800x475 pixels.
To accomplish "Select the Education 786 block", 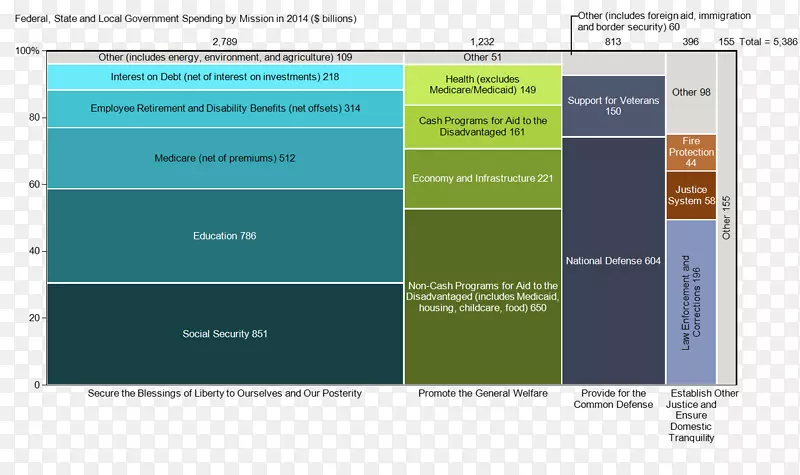I will coord(225,236).
